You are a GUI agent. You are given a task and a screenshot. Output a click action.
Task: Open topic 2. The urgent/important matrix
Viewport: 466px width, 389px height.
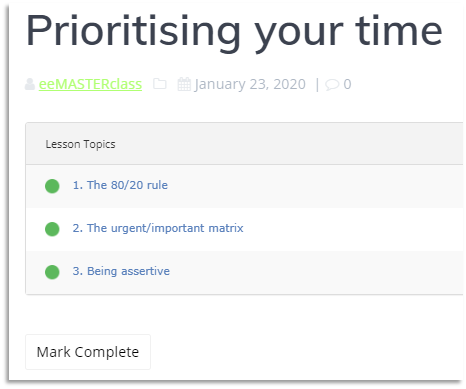(158, 228)
